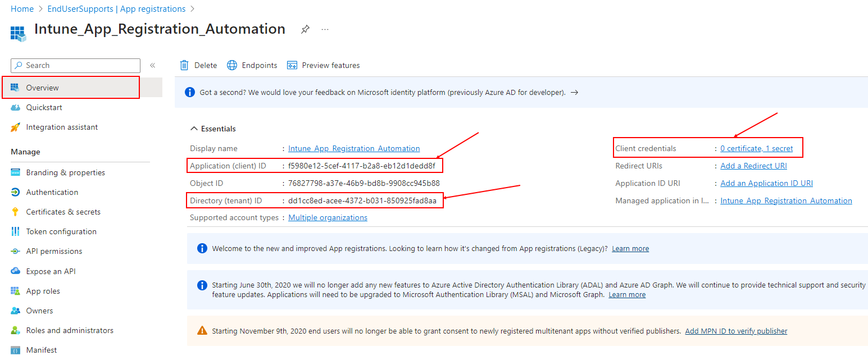Collapse the sidebar with double-chevron icon
The width and height of the screenshot is (868, 360).
152,66
